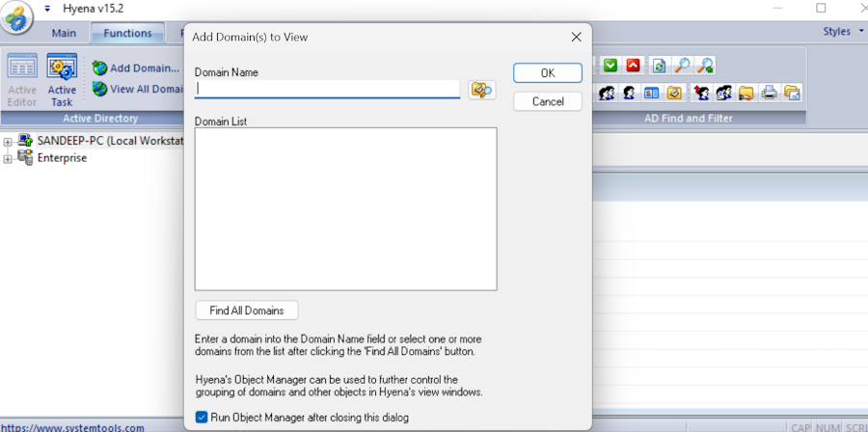The height and width of the screenshot is (432, 868).
Task: Click the users with list overlay icon
Action: coord(723,93)
